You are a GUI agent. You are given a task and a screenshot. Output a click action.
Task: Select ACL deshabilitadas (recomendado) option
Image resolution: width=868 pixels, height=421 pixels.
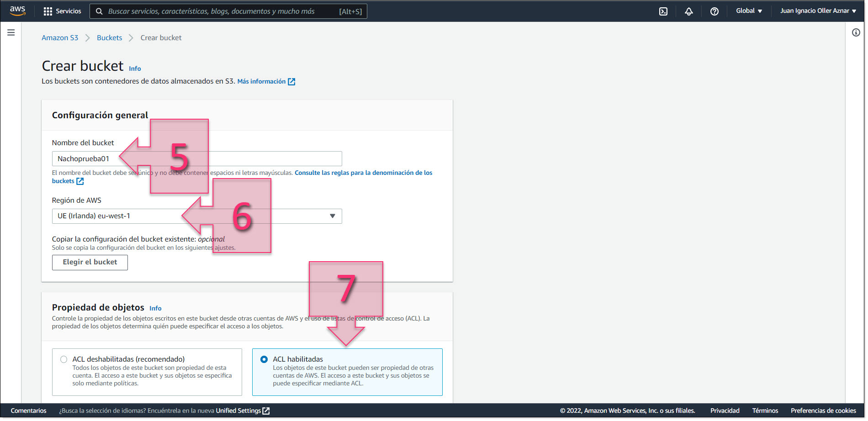pos(64,360)
